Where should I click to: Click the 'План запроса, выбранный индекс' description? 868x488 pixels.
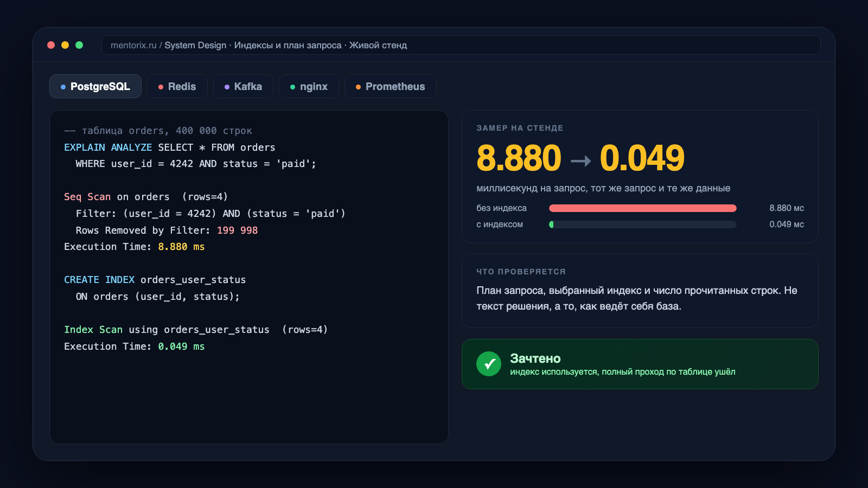coord(637,298)
